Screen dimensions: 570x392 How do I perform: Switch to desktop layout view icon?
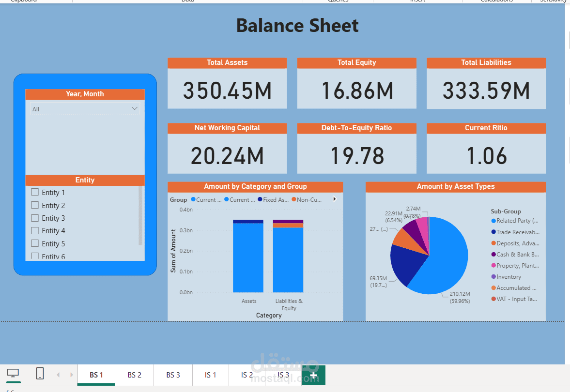tap(13, 374)
